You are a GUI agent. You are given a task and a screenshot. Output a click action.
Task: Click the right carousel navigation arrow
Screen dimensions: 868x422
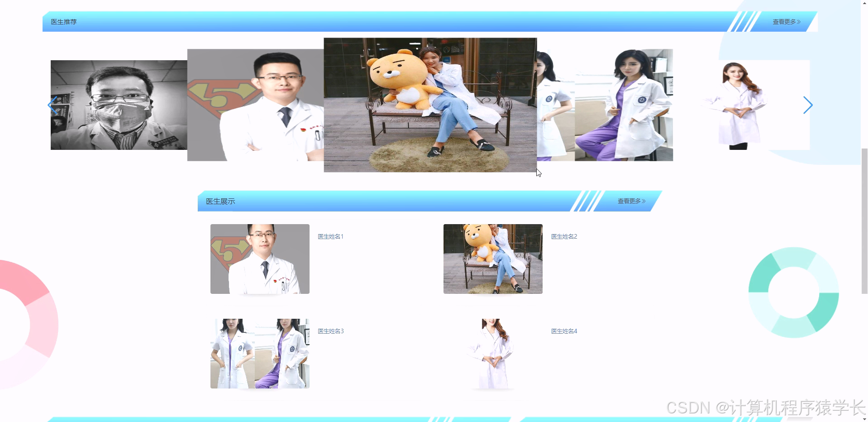point(808,105)
